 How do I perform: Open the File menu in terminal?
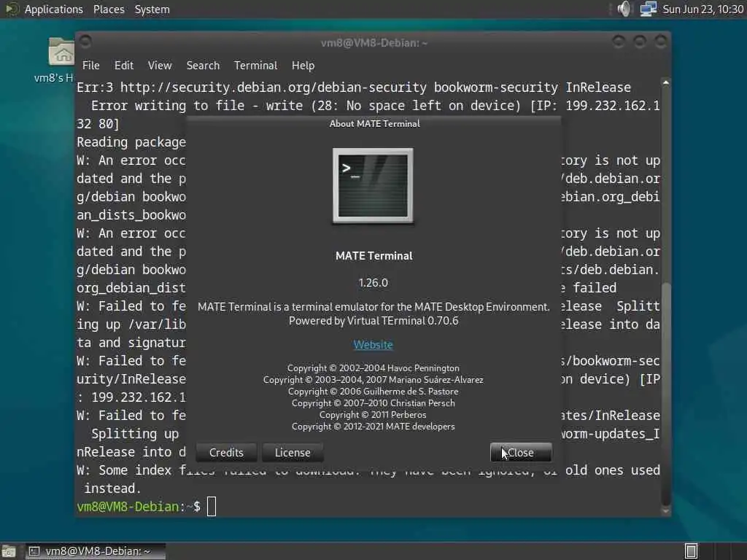click(91, 65)
